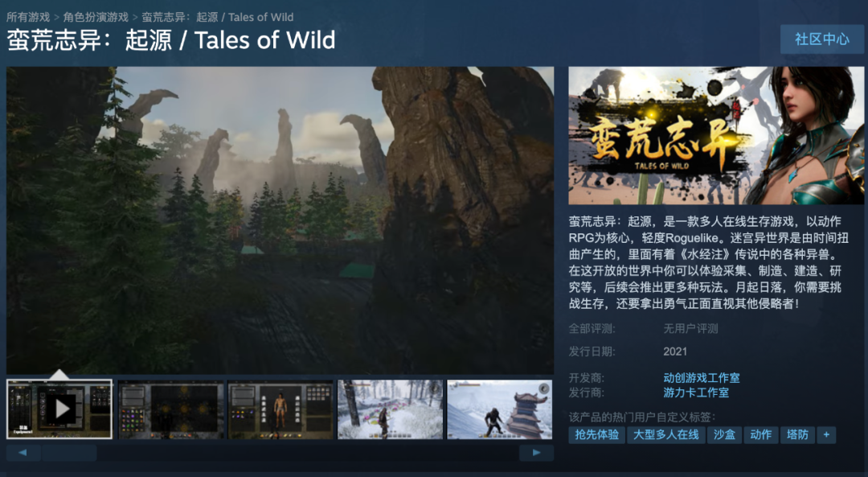The height and width of the screenshot is (477, 868).
Task: Select the 大型多人在线 tag
Action: [x=666, y=435]
